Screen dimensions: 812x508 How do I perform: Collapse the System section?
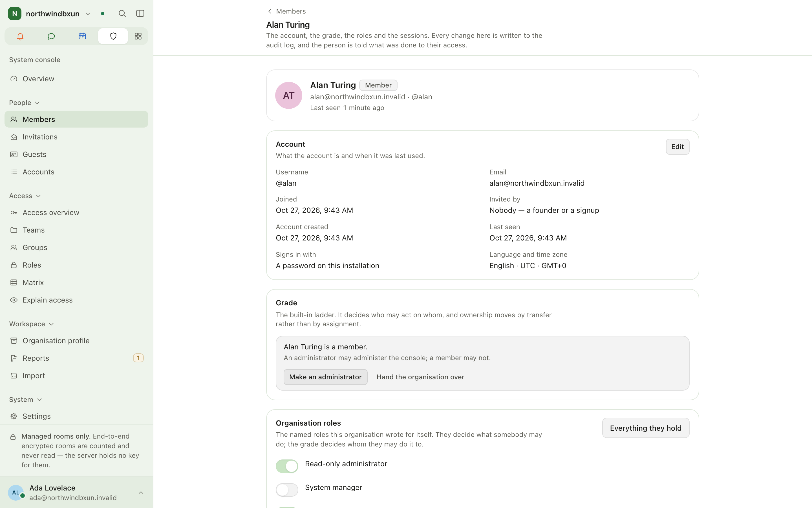tap(26, 399)
